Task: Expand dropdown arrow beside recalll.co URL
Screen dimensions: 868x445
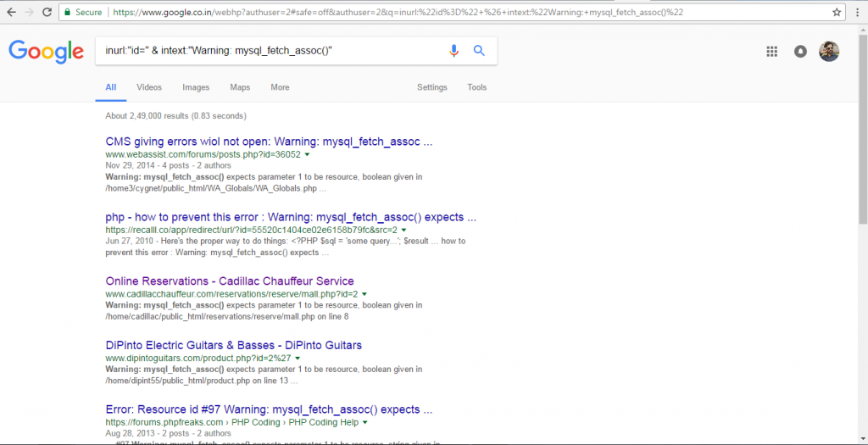Action: coord(403,230)
